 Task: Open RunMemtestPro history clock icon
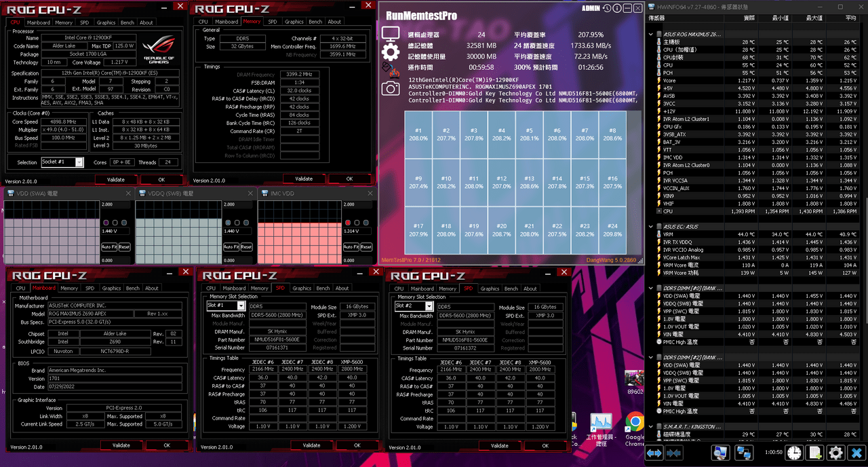607,8
